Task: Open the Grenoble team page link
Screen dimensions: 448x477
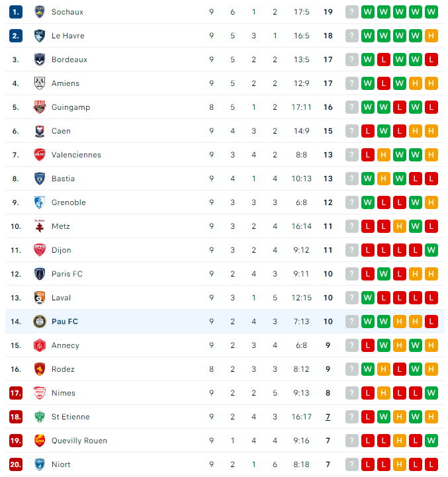Action: pyautogui.click(x=68, y=202)
